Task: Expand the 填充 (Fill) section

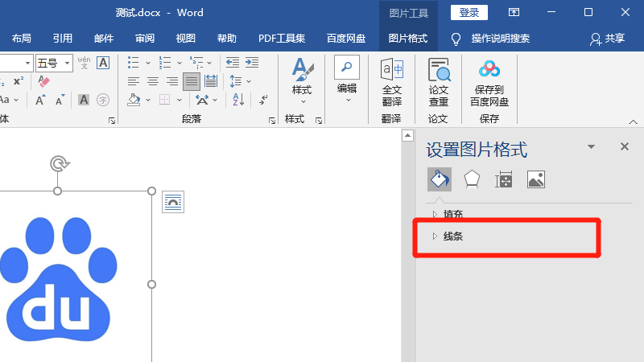Action: point(453,215)
